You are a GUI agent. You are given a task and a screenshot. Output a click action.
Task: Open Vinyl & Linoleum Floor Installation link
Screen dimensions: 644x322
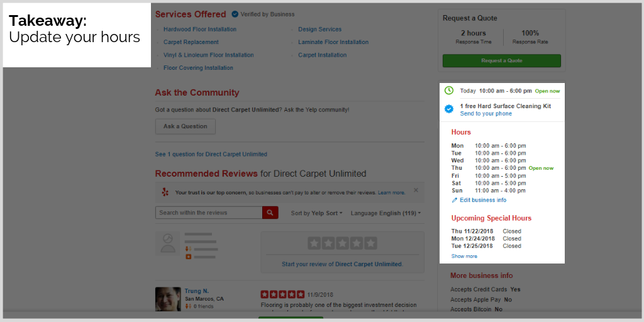(209, 55)
